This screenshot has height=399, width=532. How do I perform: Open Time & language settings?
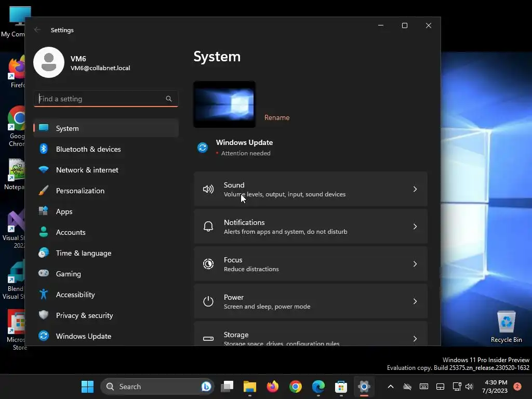coord(106,253)
